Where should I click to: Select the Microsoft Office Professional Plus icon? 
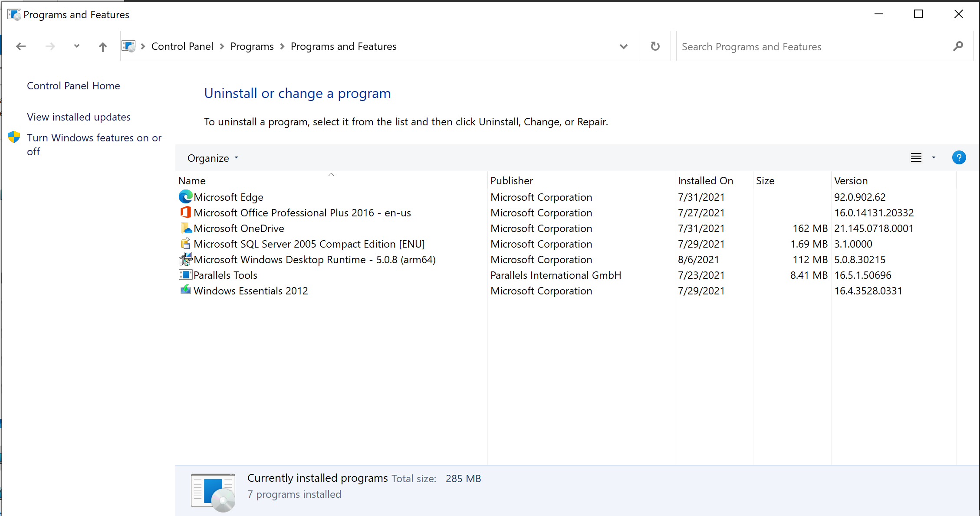tap(185, 212)
